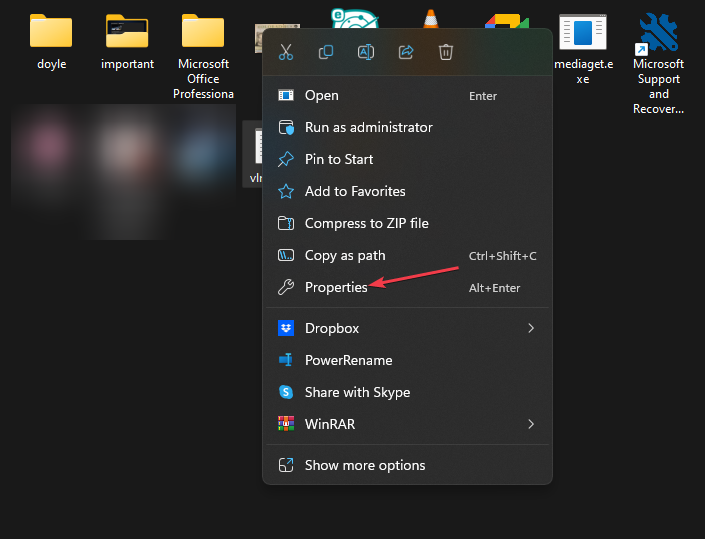Click the VLC cone icon on desktop

coord(431,19)
